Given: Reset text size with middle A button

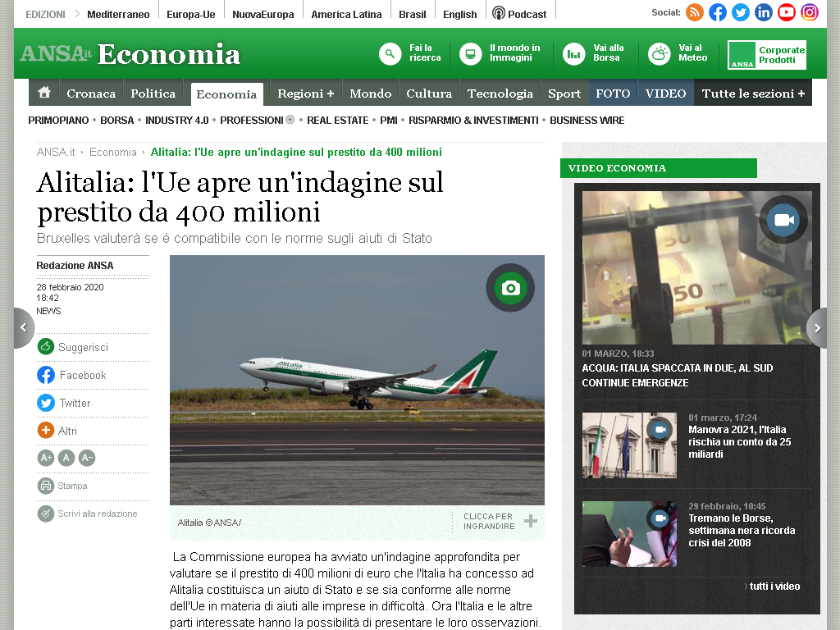Looking at the screenshot, I should [x=66, y=458].
